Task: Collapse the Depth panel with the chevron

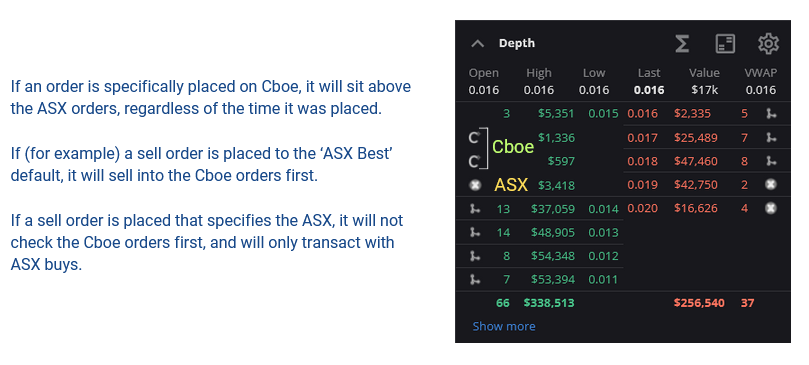Action: (x=477, y=44)
